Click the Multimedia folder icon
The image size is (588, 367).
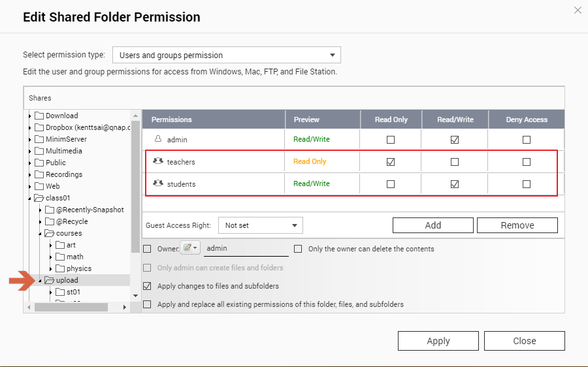[x=39, y=151]
